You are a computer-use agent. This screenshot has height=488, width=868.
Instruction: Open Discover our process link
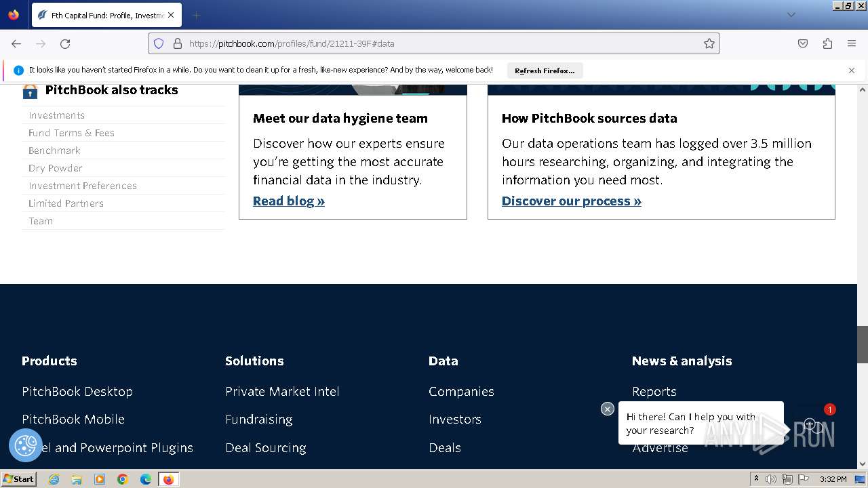(x=572, y=201)
